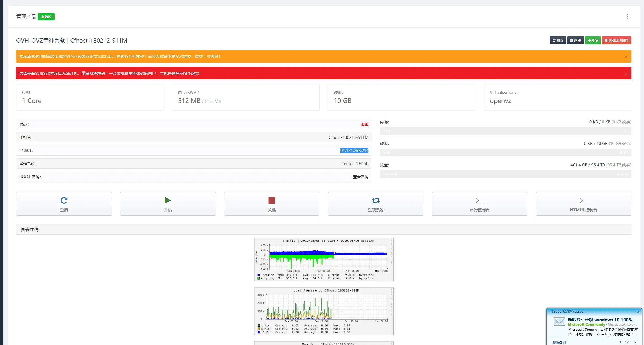Close the QQ mail notification popup
Viewport: 644px width, 345px height.
(x=638, y=312)
